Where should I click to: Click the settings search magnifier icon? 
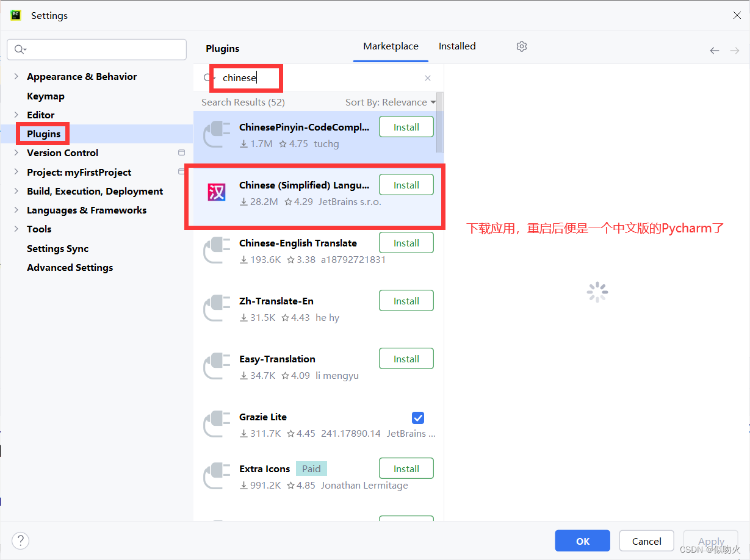[21, 49]
